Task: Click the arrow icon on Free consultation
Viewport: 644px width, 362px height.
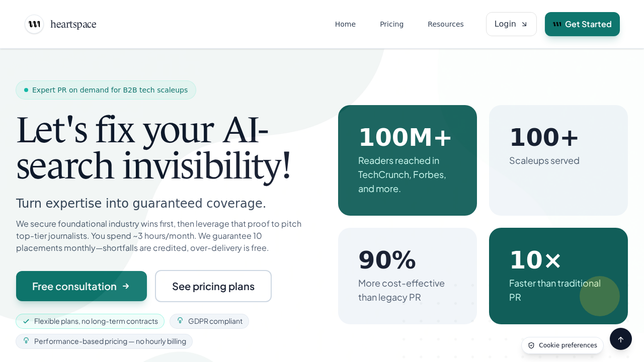Action: [126, 286]
